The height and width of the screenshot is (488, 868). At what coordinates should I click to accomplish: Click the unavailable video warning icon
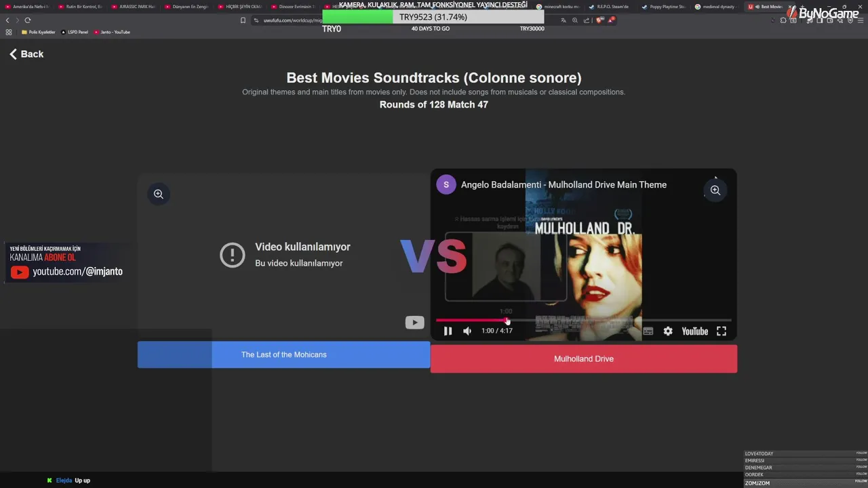click(x=233, y=255)
